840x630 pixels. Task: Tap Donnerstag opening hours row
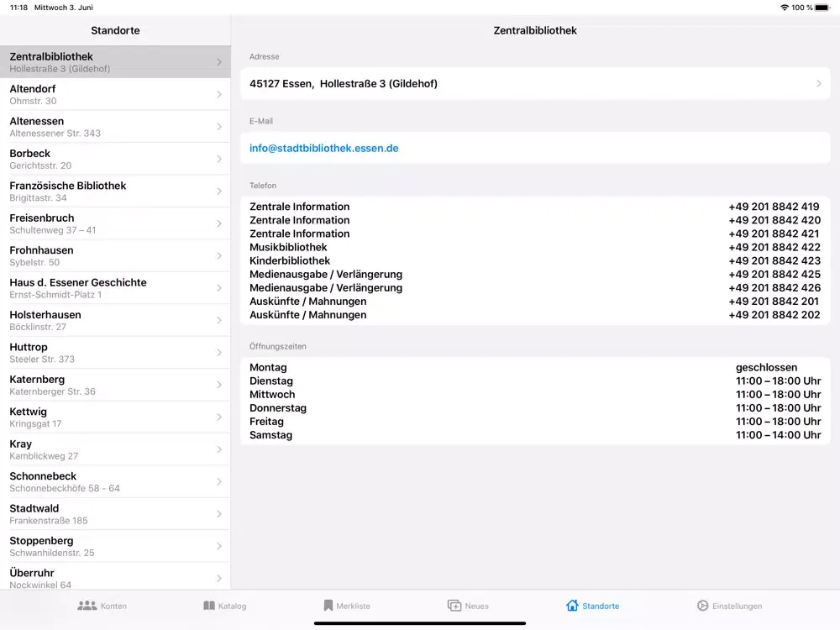tap(534, 408)
